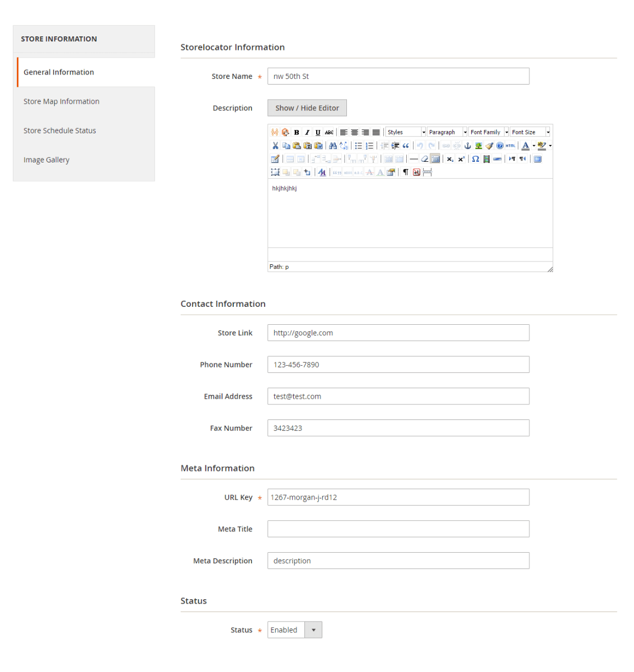This screenshot has width=634, height=672.
Task: Expand the Font Family dropdown
Action: tap(489, 132)
